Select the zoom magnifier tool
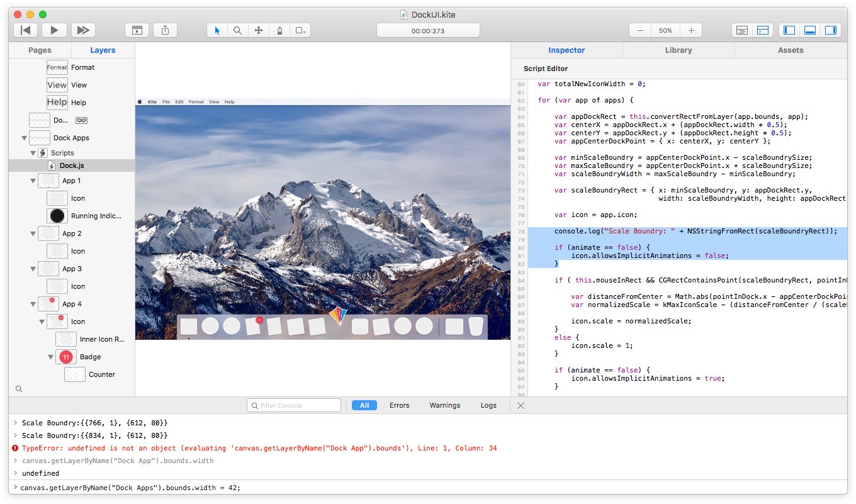The image size is (856, 504). [x=237, y=30]
